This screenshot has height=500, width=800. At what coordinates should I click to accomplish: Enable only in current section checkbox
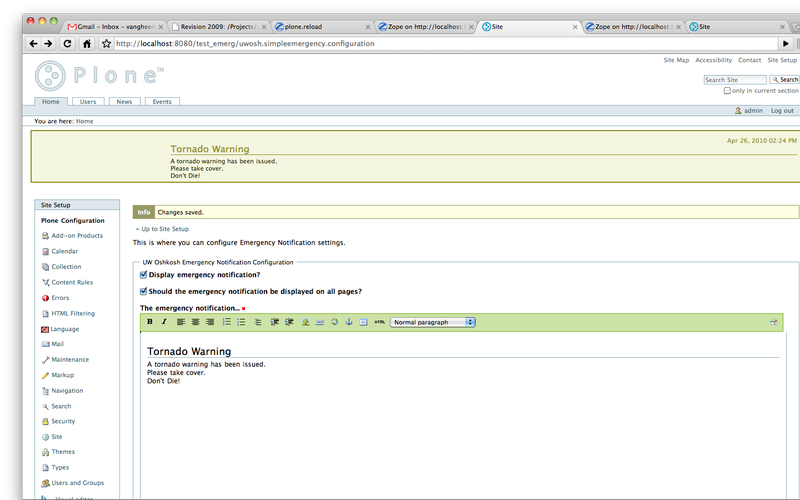[x=728, y=91]
